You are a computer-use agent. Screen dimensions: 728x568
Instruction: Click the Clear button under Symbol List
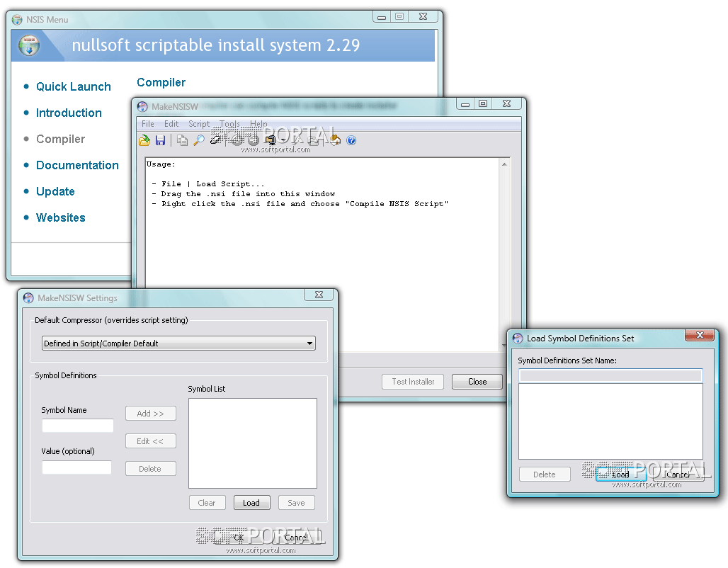[x=207, y=503]
